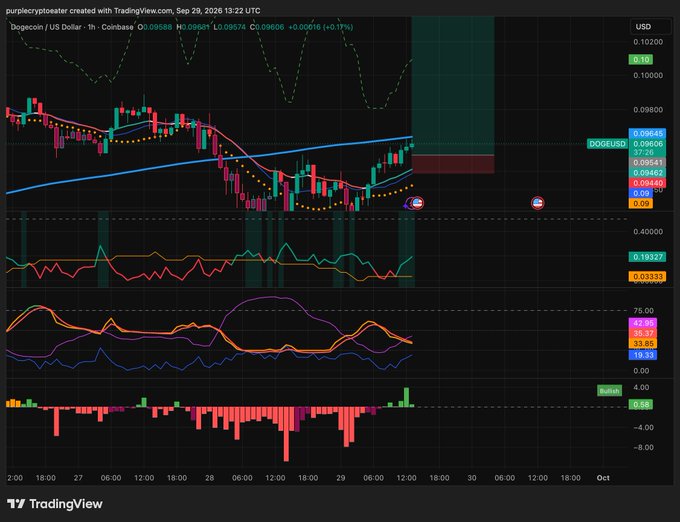Click the date label 30 on time axis
Viewport: 680px width, 522px height.
(472, 478)
